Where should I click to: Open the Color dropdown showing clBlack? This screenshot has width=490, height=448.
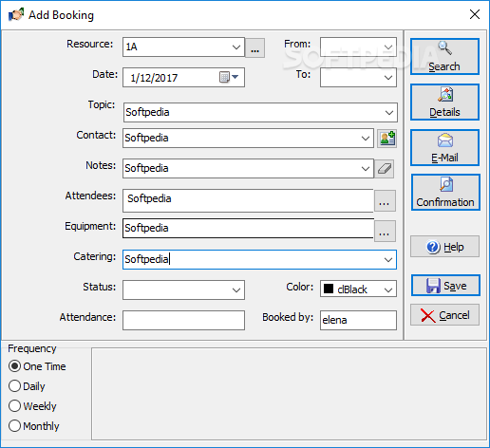tap(358, 289)
